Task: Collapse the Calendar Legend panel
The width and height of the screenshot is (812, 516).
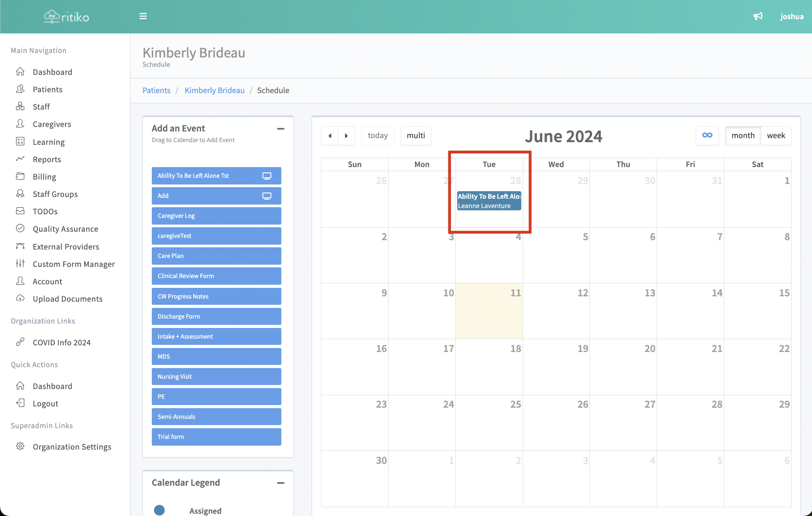Action: [280, 483]
